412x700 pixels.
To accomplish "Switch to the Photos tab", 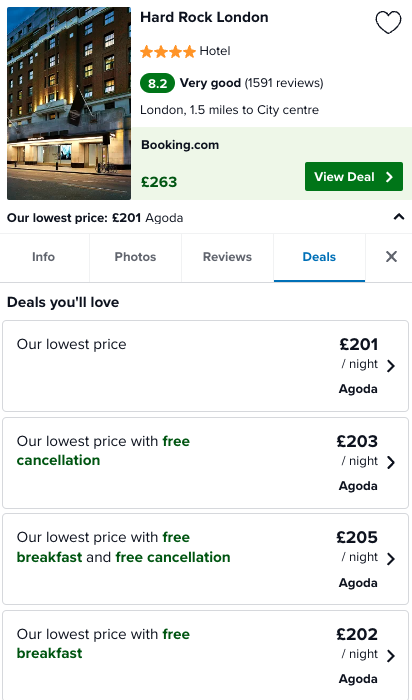I will click(x=135, y=258).
